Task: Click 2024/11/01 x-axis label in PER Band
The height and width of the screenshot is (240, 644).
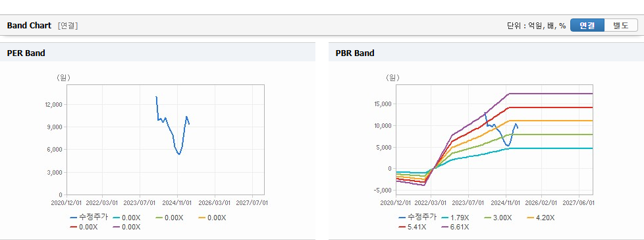Action: pyautogui.click(x=177, y=202)
